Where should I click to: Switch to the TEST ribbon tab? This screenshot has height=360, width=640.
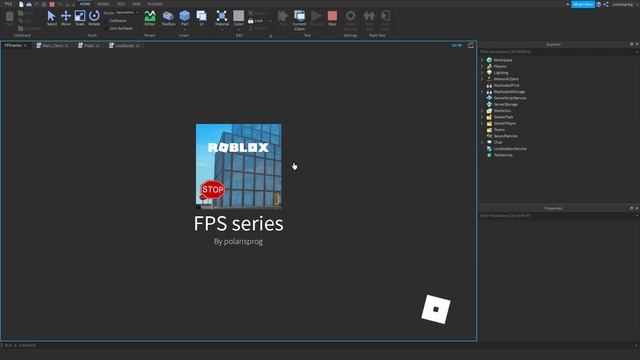tap(121, 4)
